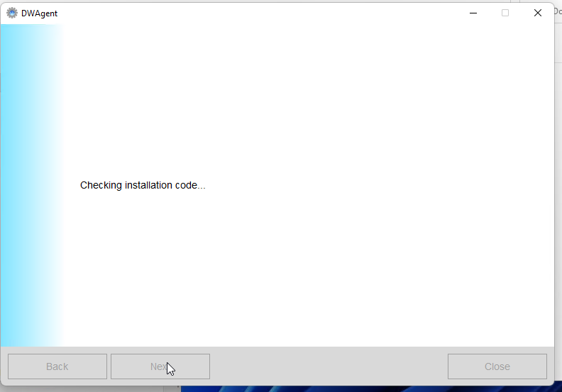Image resolution: width=562 pixels, height=392 pixels.
Task: Click the Close button in the footer
Action: pos(497,366)
